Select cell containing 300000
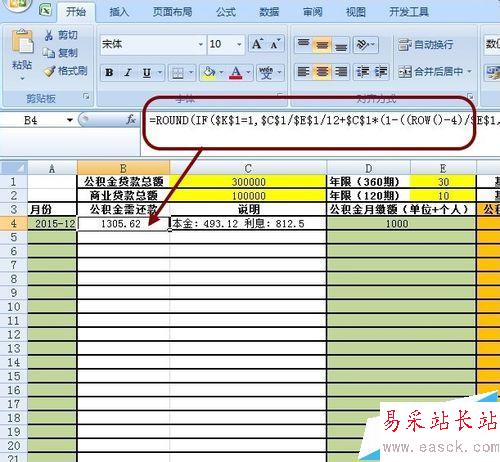 [x=248, y=182]
